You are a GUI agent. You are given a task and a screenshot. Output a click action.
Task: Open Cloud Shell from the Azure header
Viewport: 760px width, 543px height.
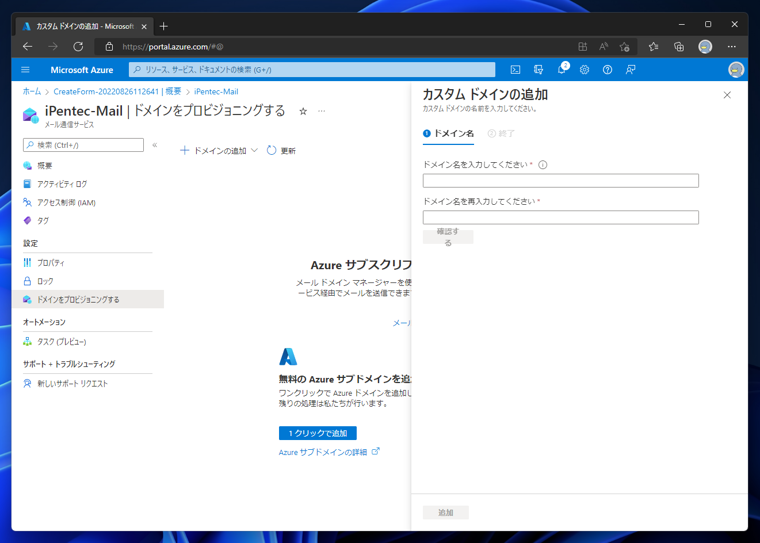(x=515, y=70)
